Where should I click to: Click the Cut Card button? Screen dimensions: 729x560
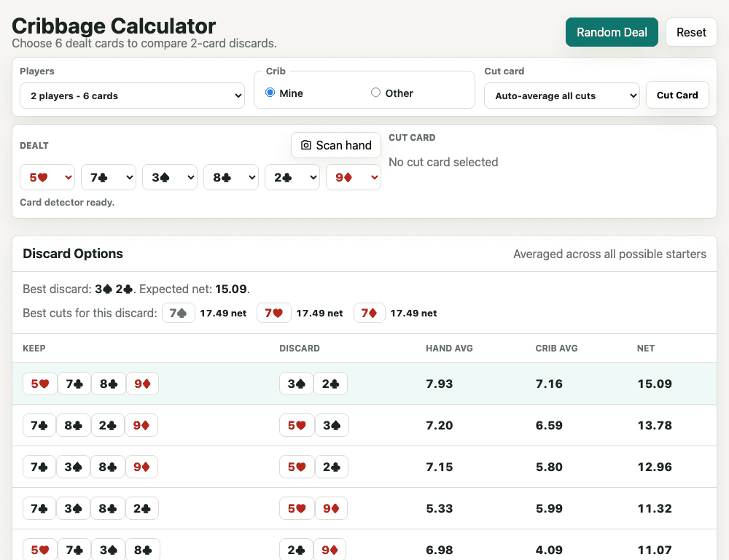tap(677, 95)
